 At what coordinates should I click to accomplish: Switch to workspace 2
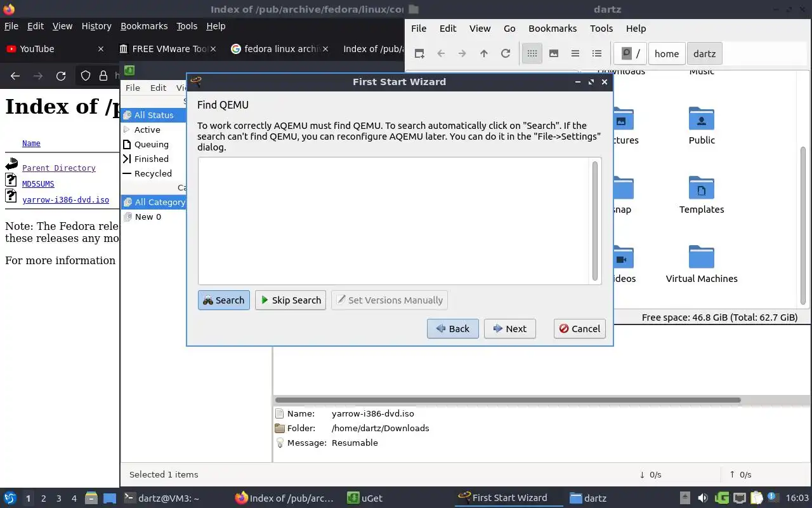pos(44,498)
